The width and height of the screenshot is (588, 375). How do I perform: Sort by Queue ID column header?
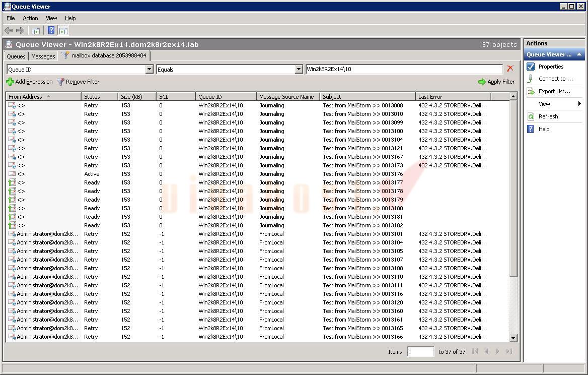click(226, 96)
